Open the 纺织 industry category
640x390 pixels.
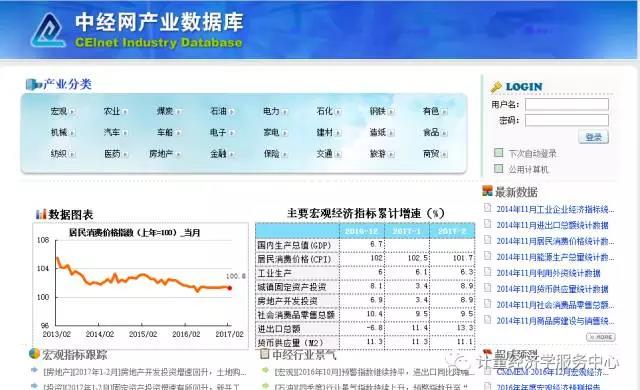pyautogui.click(x=58, y=154)
